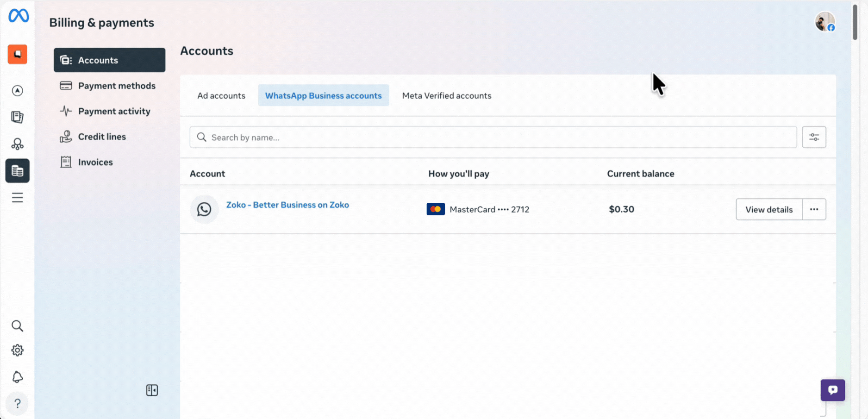Select Accounts in the sidebar
The height and width of the screenshot is (419, 868).
point(109,60)
